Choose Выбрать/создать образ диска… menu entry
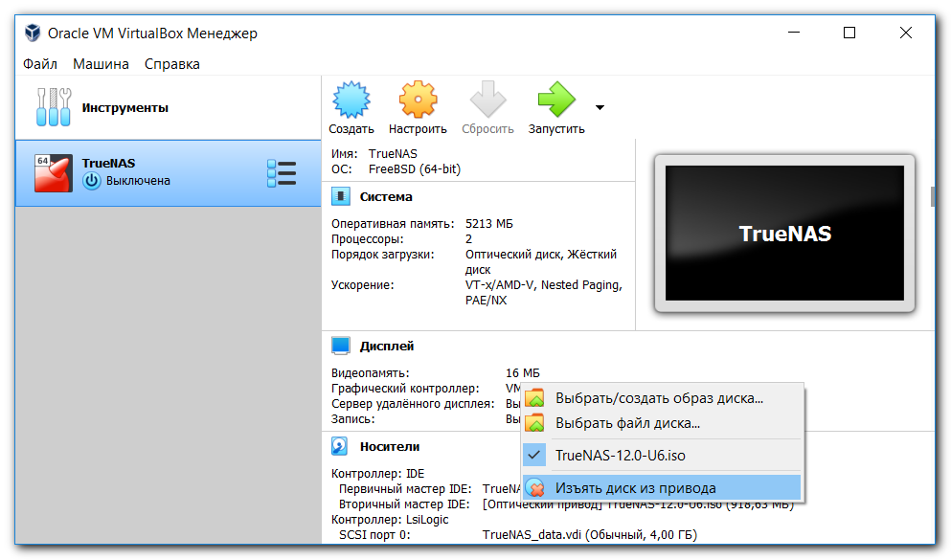The height and width of the screenshot is (560, 951). (x=662, y=398)
